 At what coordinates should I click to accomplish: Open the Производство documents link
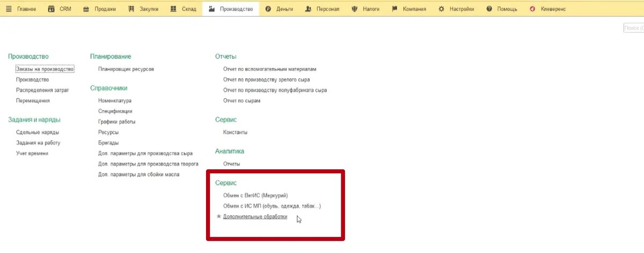[x=33, y=79]
